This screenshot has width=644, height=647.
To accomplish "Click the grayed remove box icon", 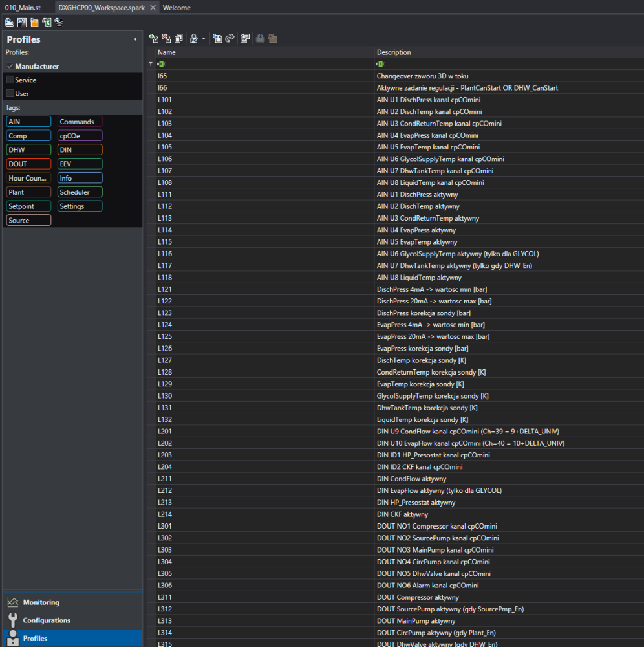I will pos(272,38).
